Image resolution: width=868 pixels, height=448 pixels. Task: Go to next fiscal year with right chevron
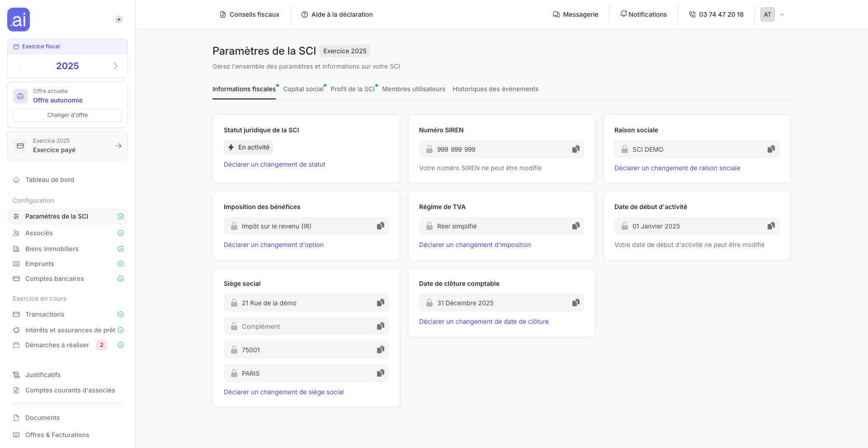pos(116,65)
